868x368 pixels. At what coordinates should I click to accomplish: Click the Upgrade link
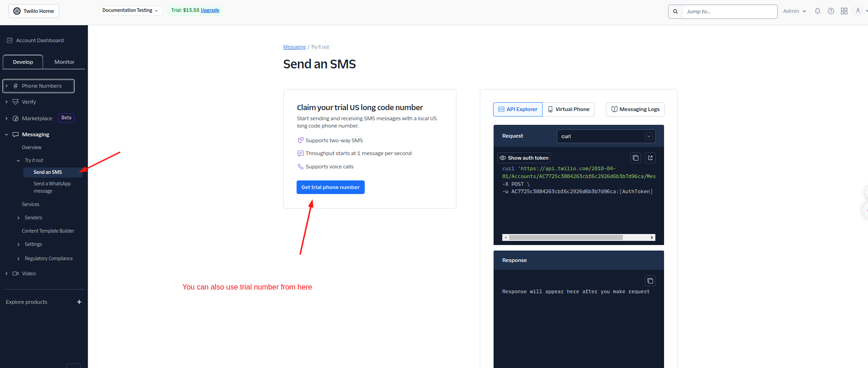coord(210,11)
